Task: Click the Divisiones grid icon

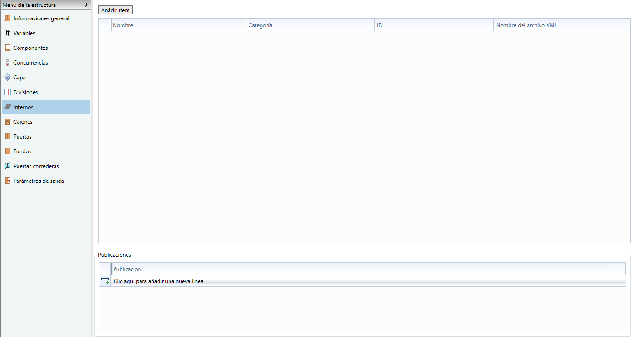Action: coord(7,92)
